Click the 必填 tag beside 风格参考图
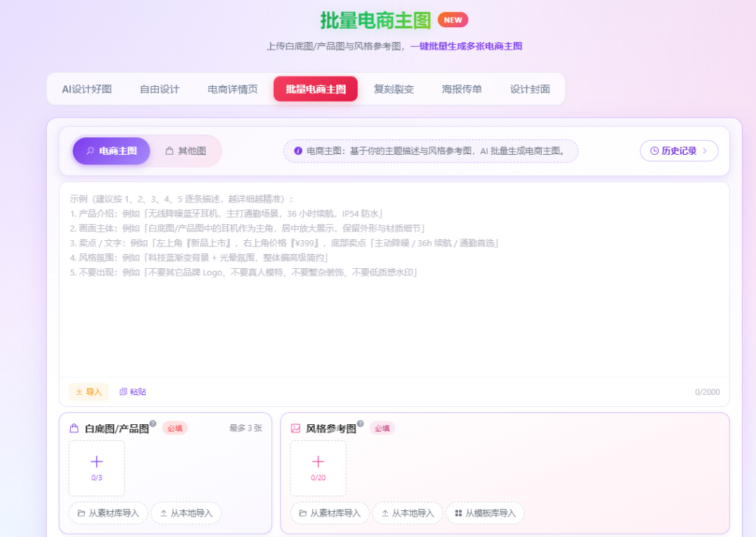 [x=382, y=428]
